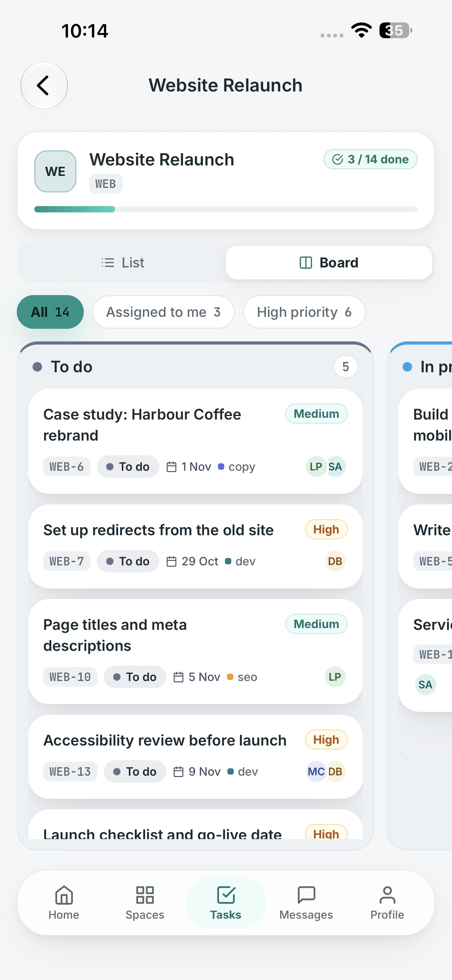Tap the High priority badge on WEB-7
Screen dimensions: 452x980
click(x=326, y=529)
